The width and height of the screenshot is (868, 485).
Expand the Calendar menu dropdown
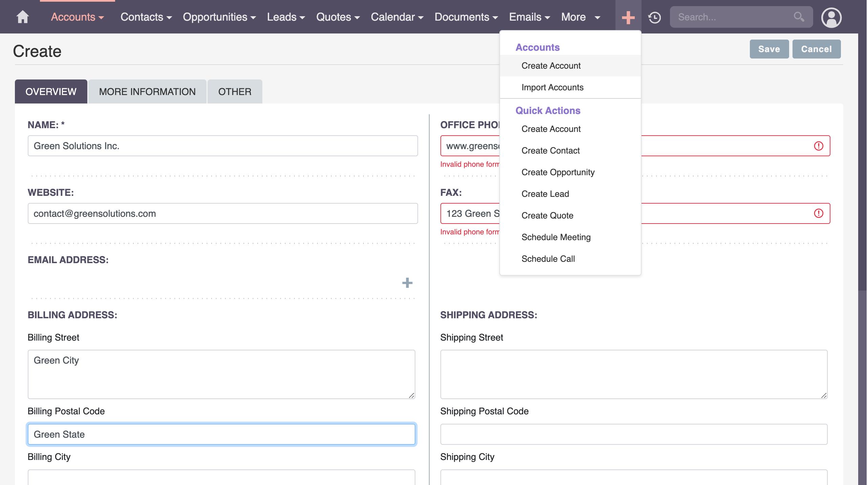point(397,17)
